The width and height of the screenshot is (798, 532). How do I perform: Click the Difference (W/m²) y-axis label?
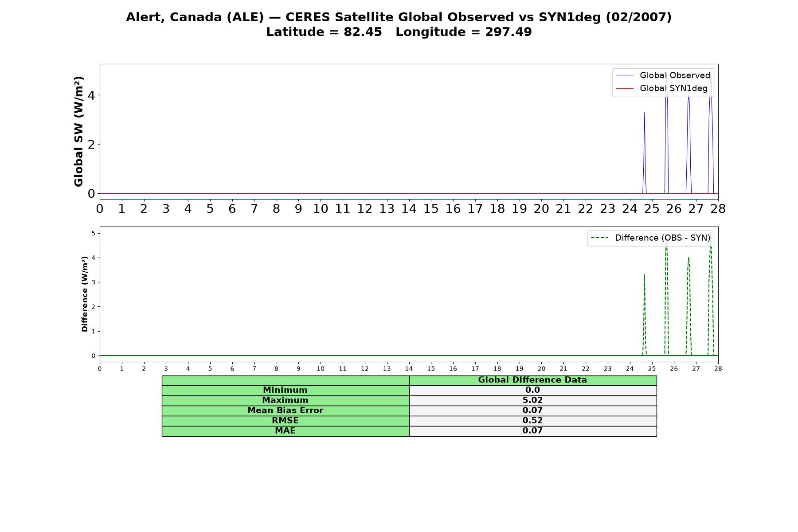(85, 294)
